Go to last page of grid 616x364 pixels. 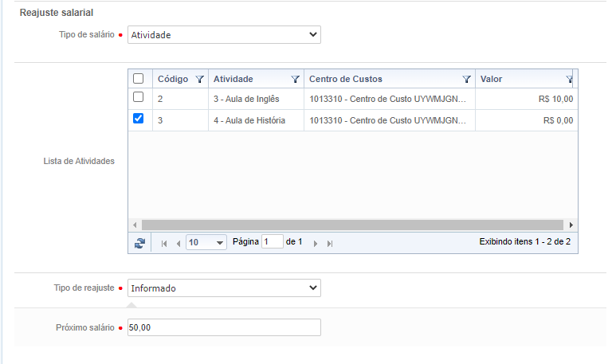(330, 243)
